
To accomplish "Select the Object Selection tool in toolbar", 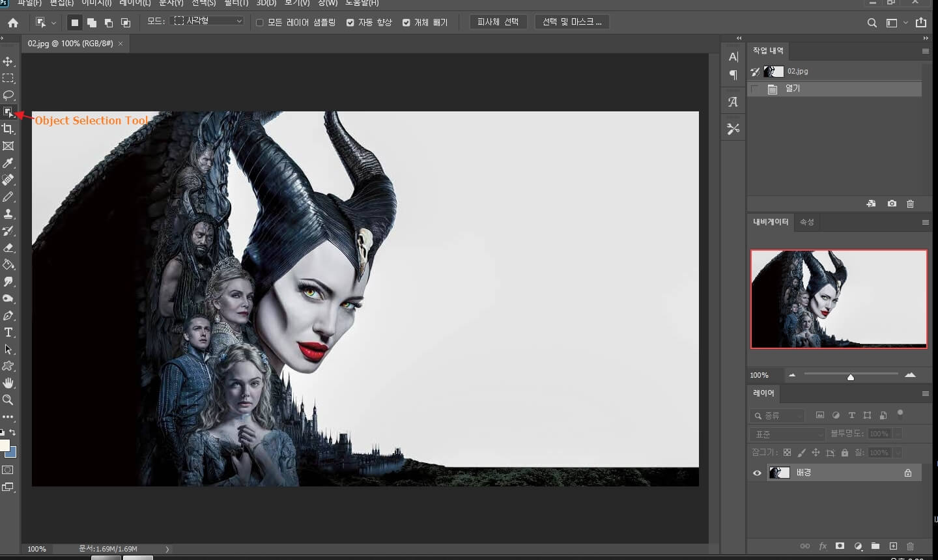I will pyautogui.click(x=8, y=112).
